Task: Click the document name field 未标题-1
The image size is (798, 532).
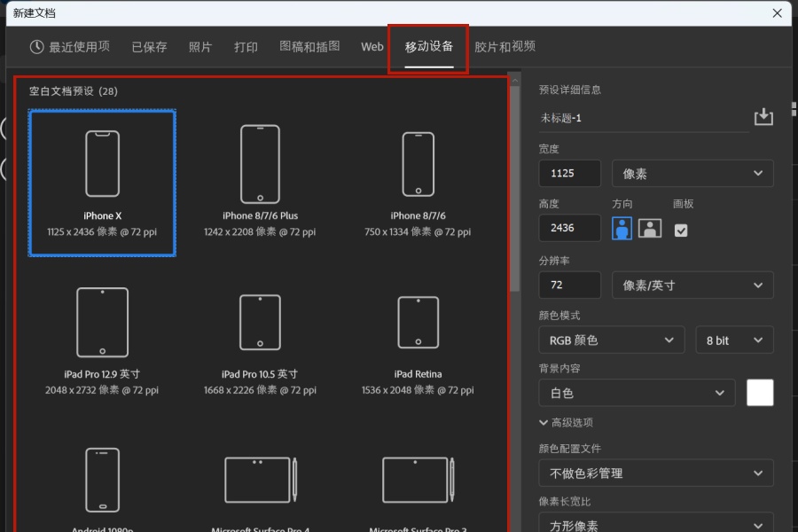Action: [x=644, y=118]
